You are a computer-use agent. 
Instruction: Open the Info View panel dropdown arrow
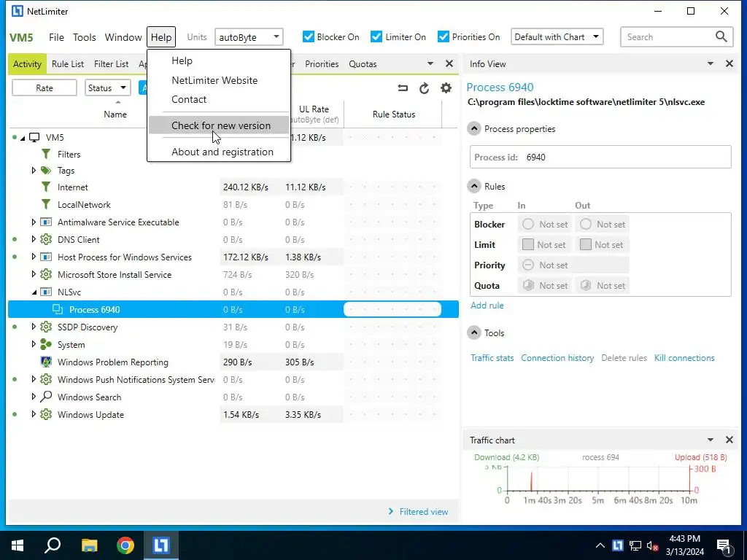(x=711, y=63)
